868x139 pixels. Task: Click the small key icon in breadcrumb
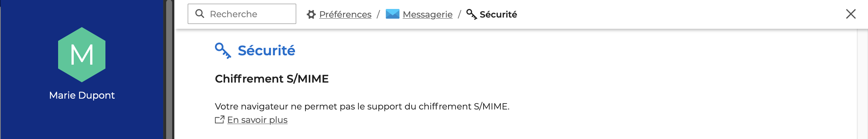tap(472, 14)
